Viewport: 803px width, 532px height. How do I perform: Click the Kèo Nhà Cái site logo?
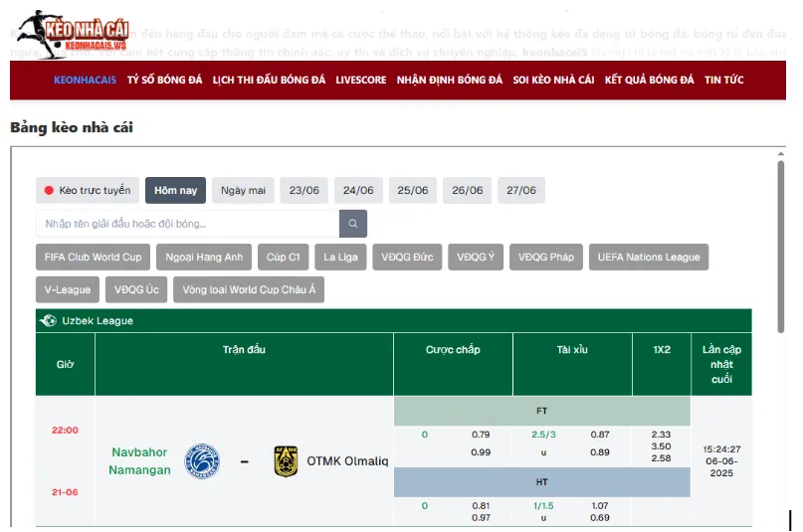pyautogui.click(x=74, y=34)
